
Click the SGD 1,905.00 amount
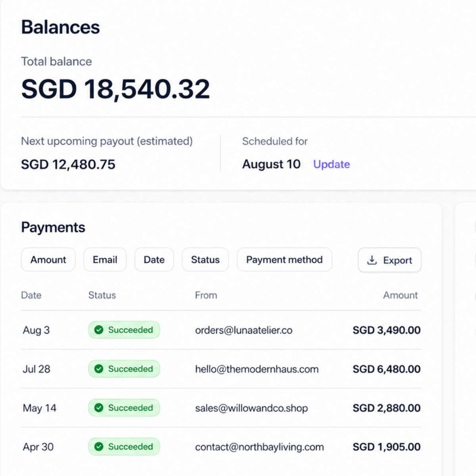(386, 447)
